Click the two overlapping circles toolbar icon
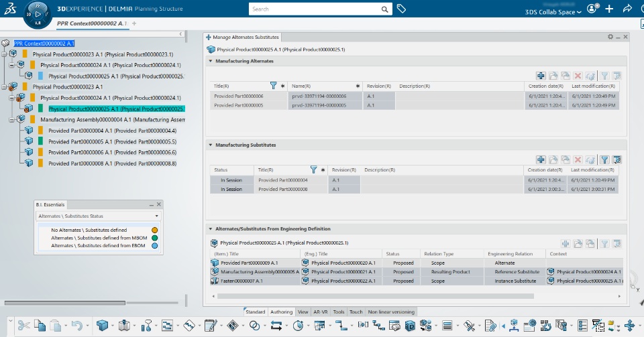The image size is (644, 337). pos(255,326)
